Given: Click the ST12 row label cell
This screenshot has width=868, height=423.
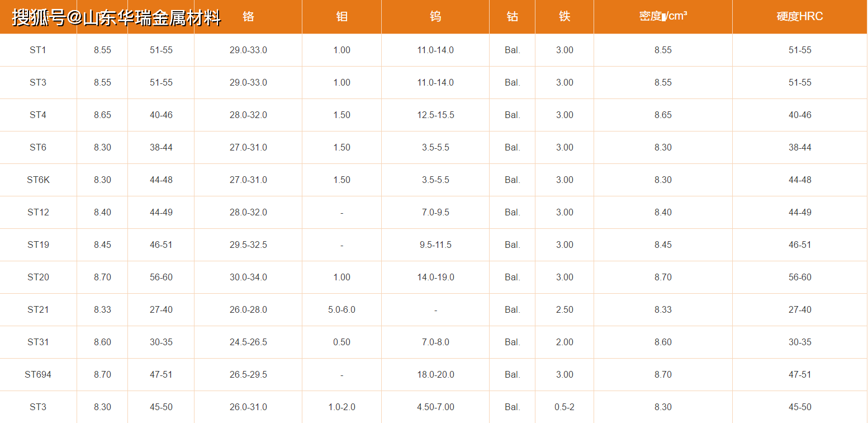Looking at the screenshot, I should (x=38, y=212).
